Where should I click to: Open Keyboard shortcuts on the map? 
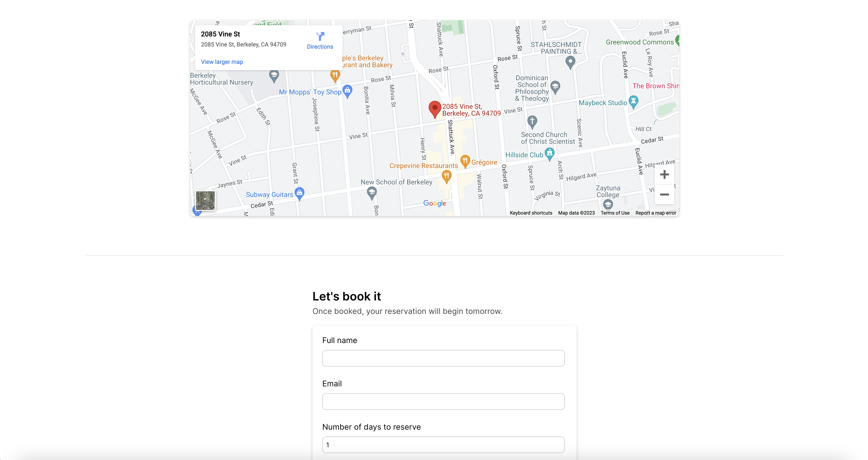(531, 213)
